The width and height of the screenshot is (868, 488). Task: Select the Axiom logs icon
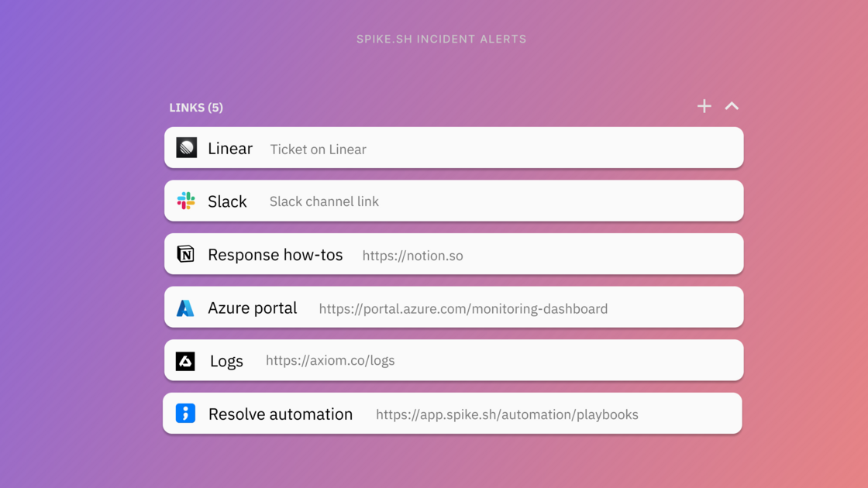click(x=186, y=360)
